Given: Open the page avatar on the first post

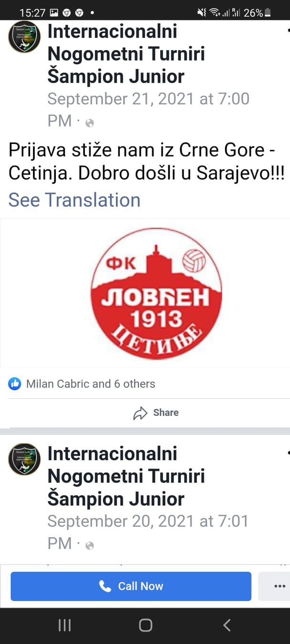Looking at the screenshot, I should tap(24, 37).
